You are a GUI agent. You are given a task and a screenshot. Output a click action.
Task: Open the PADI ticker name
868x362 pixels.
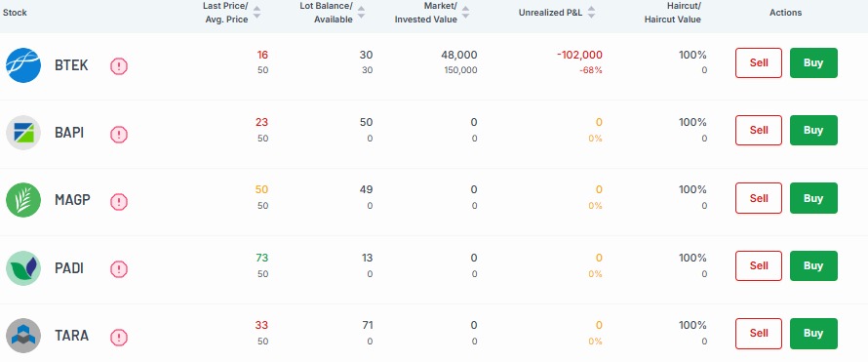tap(69, 268)
